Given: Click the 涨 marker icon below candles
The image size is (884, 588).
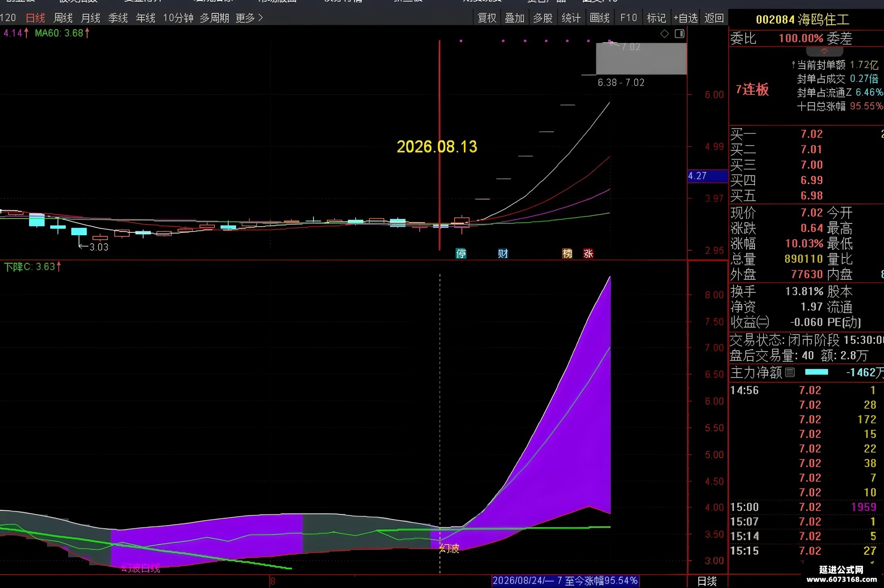Looking at the screenshot, I should (588, 254).
